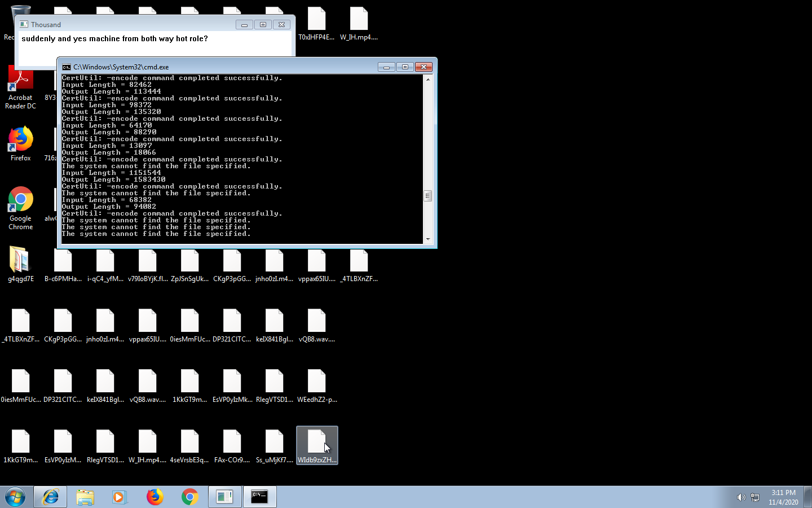This screenshot has height=508, width=812.
Task: Select the 4seVrsbE3q... file icon
Action: point(189,446)
